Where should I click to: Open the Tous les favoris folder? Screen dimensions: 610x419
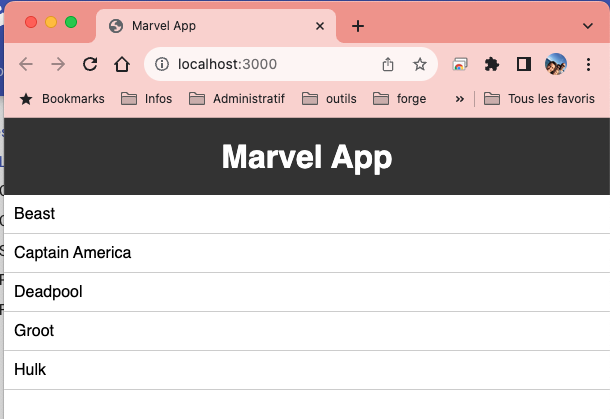pyautogui.click(x=539, y=99)
